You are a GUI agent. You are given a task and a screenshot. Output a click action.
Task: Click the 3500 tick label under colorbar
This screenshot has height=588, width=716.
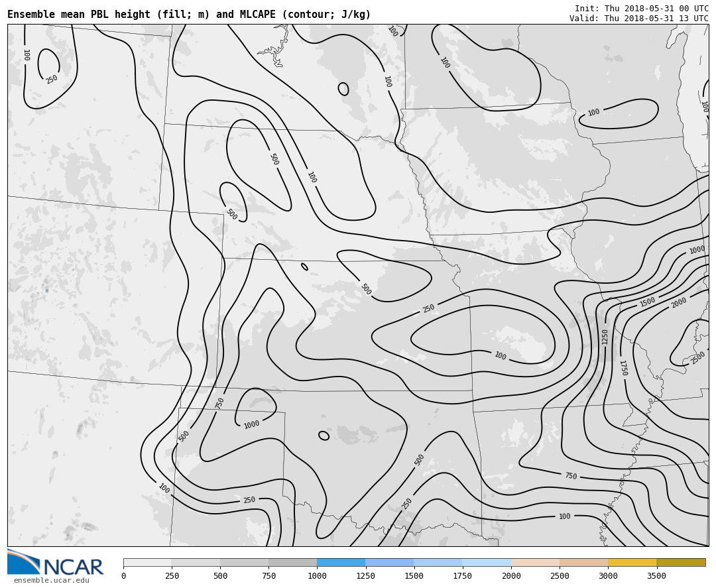656,576
